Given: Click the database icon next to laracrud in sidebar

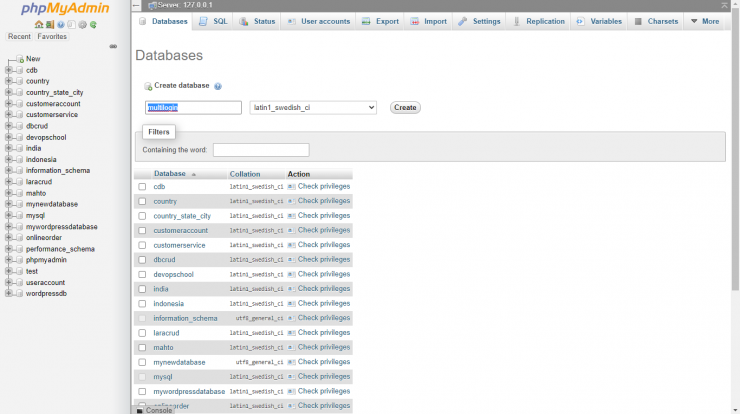Looking at the screenshot, I should tap(20, 182).
